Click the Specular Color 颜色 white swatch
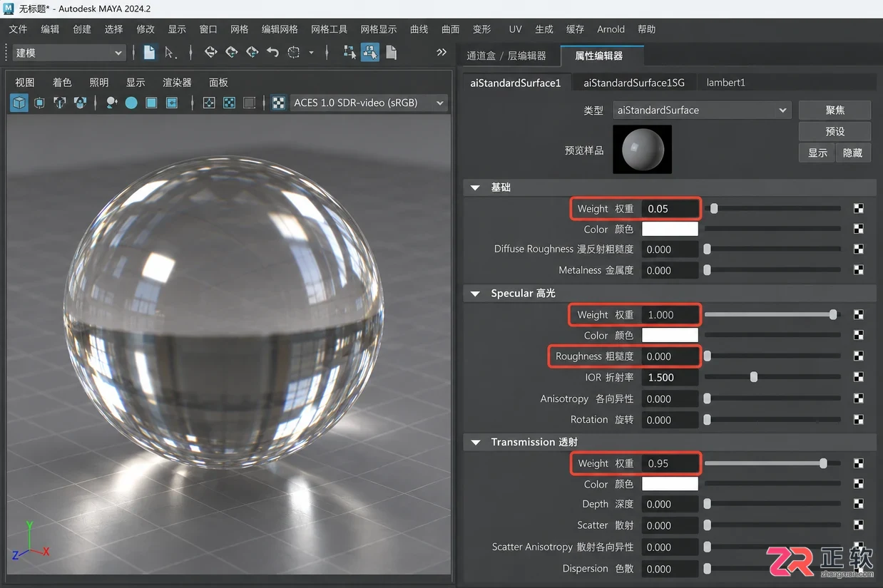Image resolution: width=883 pixels, height=588 pixels. click(x=670, y=335)
